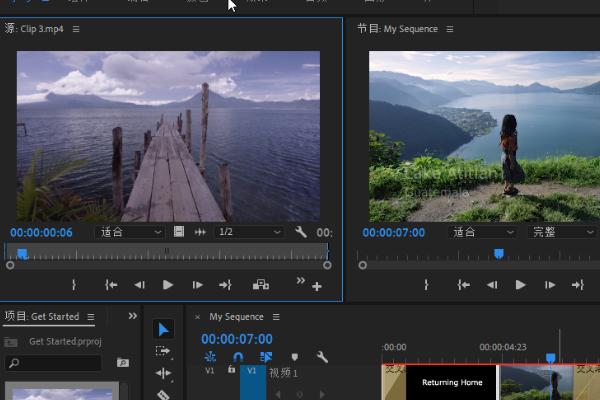
Task: Click the left zoom handle of Source scrollbar
Action: coord(10,265)
